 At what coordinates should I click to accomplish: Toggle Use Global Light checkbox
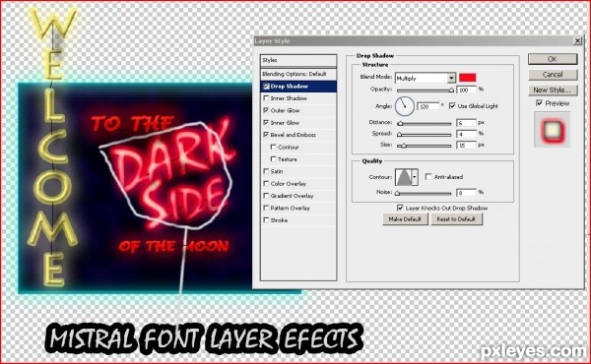click(452, 106)
